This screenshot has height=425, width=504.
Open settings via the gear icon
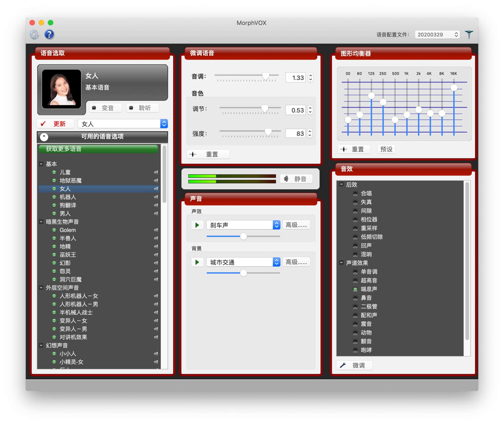34,34
